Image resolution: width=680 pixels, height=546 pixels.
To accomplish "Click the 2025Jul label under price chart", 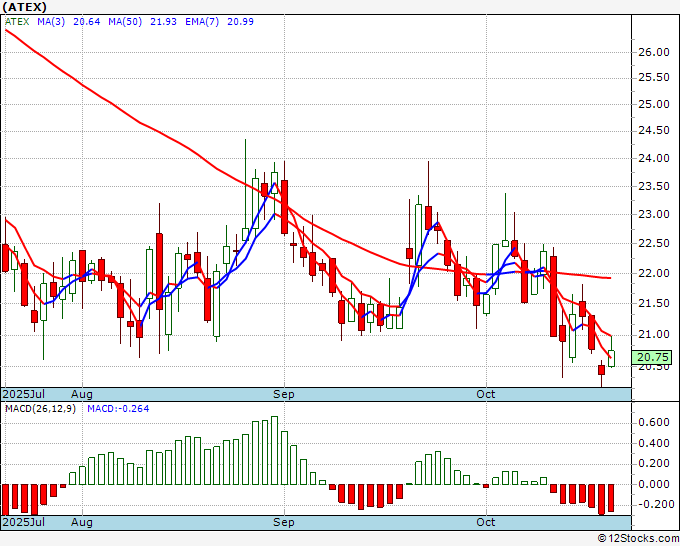I will point(24,394).
